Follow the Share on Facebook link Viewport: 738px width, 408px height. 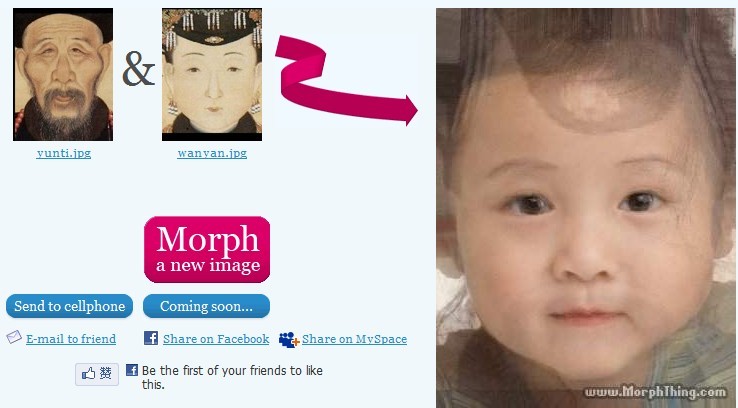click(216, 339)
